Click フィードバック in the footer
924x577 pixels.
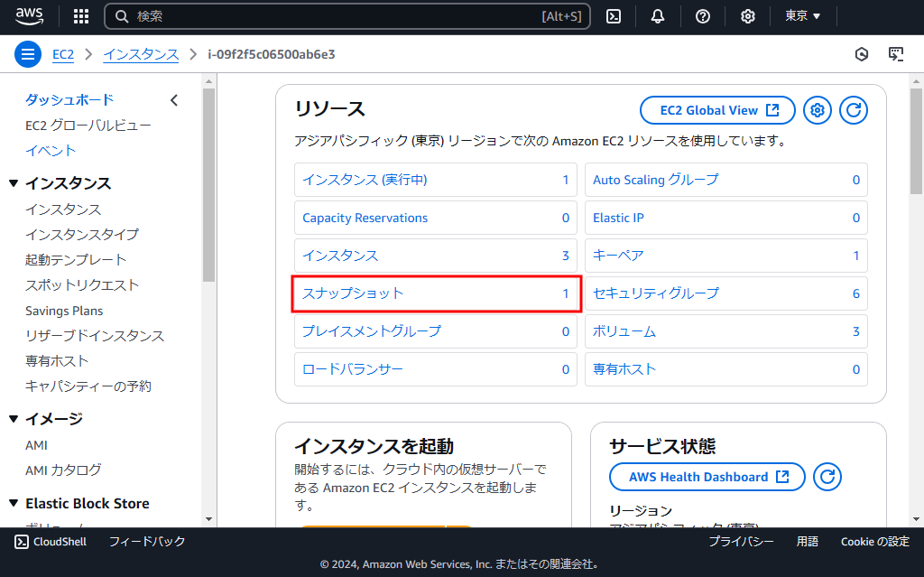(147, 542)
